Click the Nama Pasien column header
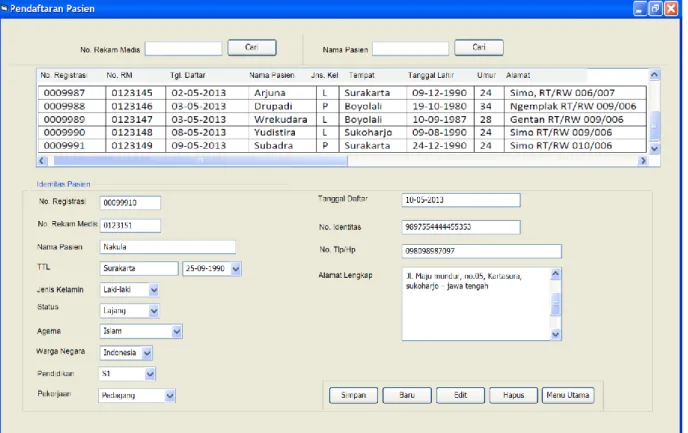The height and width of the screenshot is (433, 688). [272, 75]
